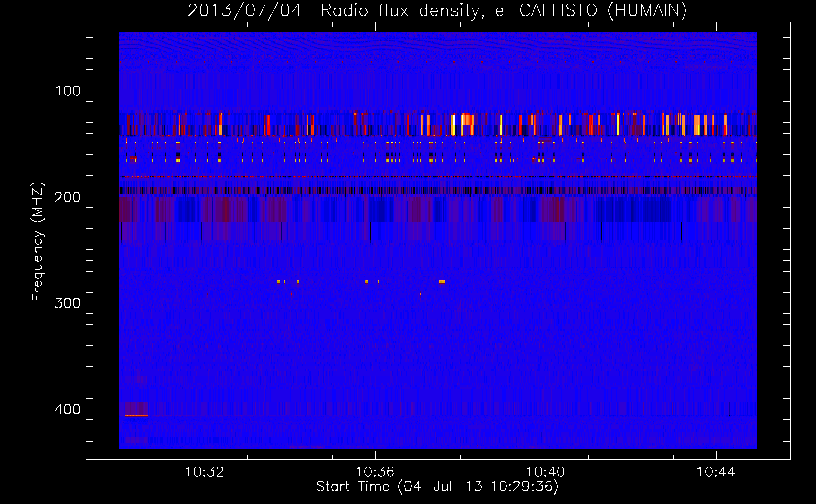Select the 'Frequency (MHZ)' y-axis label
The image size is (816, 504).
pyautogui.click(x=38, y=241)
